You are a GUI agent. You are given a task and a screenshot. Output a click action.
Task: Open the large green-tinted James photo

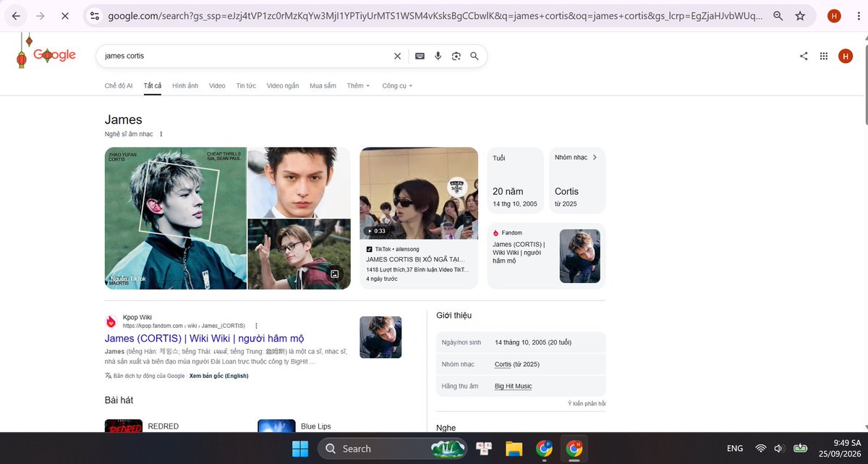click(x=176, y=218)
